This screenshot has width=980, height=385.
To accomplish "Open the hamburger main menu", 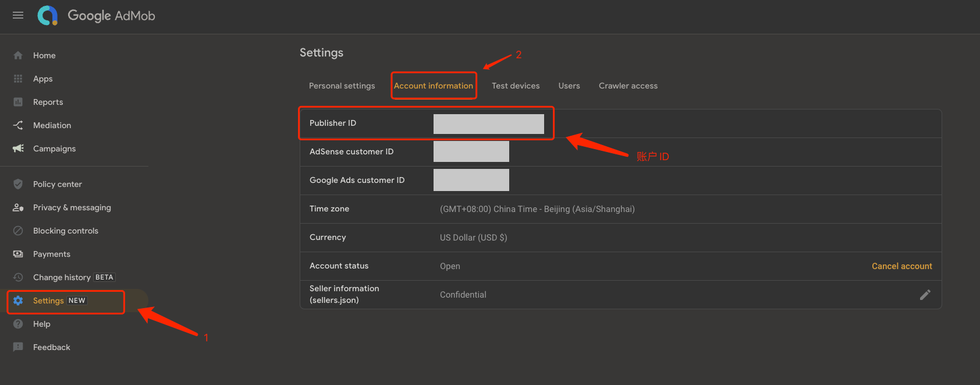I will pos(18,15).
